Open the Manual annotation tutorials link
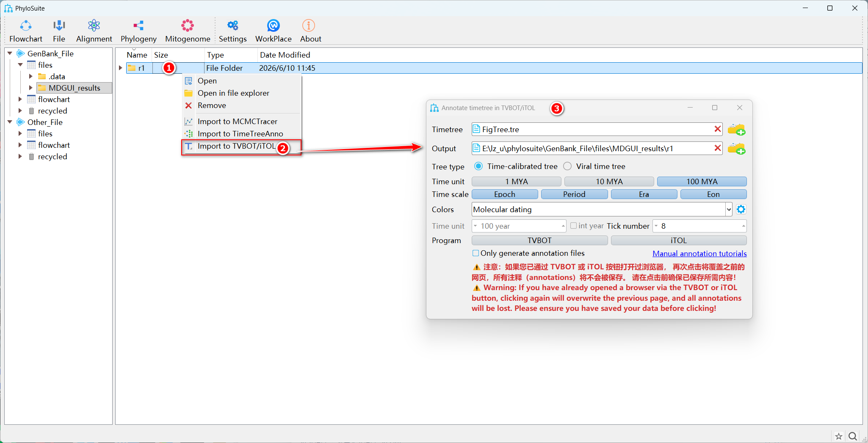868x443 pixels. (x=699, y=253)
